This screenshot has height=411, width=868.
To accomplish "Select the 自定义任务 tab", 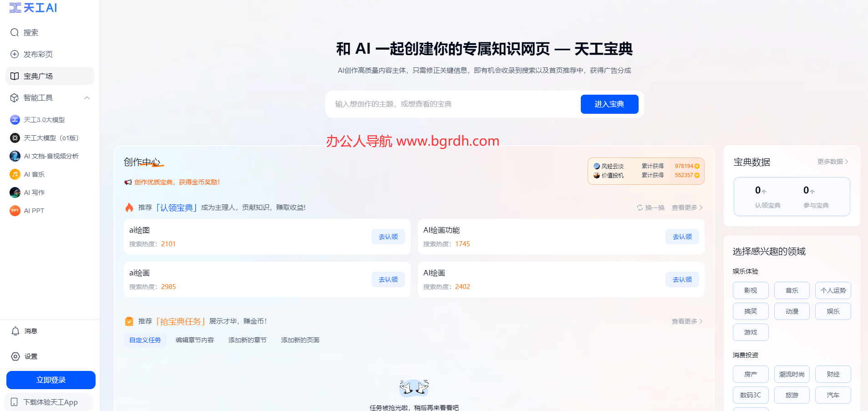I will 145,340.
